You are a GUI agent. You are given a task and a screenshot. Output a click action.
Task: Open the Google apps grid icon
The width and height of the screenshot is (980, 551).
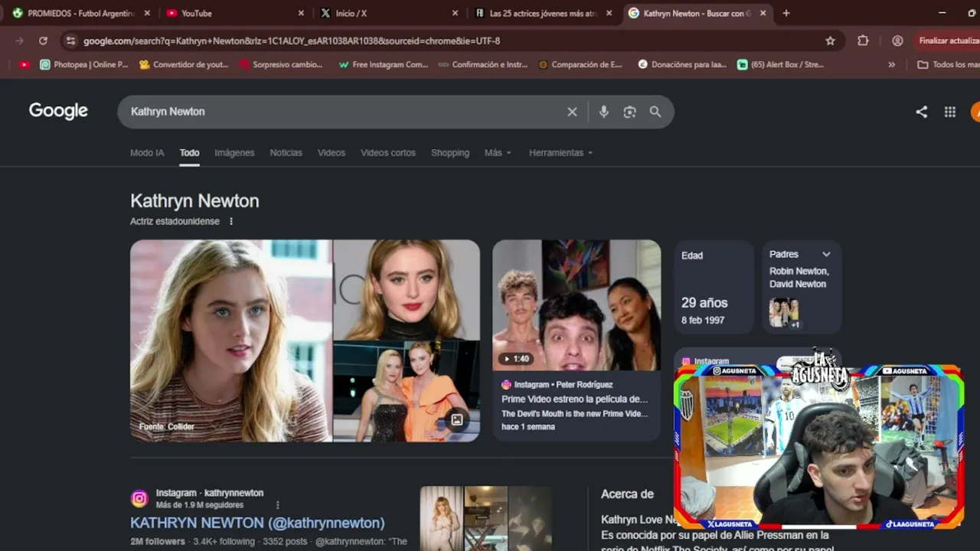tap(950, 112)
